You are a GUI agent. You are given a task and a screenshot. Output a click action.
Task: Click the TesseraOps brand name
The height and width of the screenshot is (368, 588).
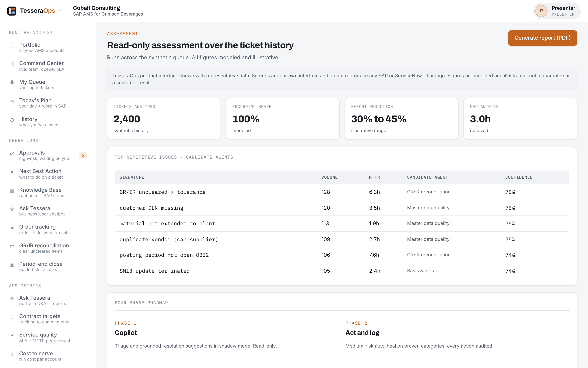click(38, 11)
